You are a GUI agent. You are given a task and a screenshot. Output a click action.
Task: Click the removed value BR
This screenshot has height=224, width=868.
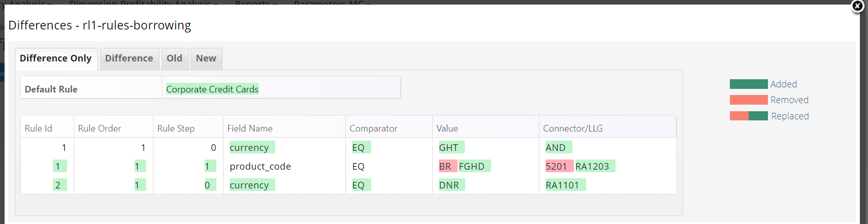tap(447, 166)
